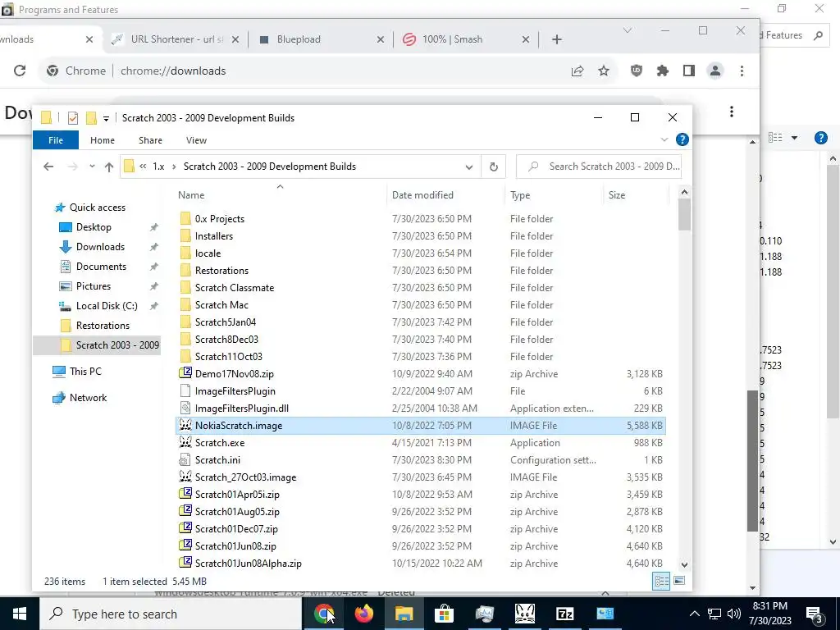Open the Chrome three-dot menu
Viewport: 840px width, 630px height.
(x=742, y=71)
